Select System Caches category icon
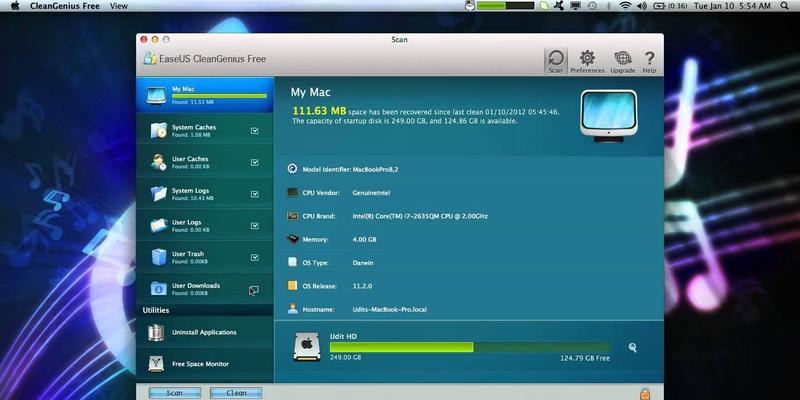Viewport: 800px width, 400px height. (x=158, y=131)
